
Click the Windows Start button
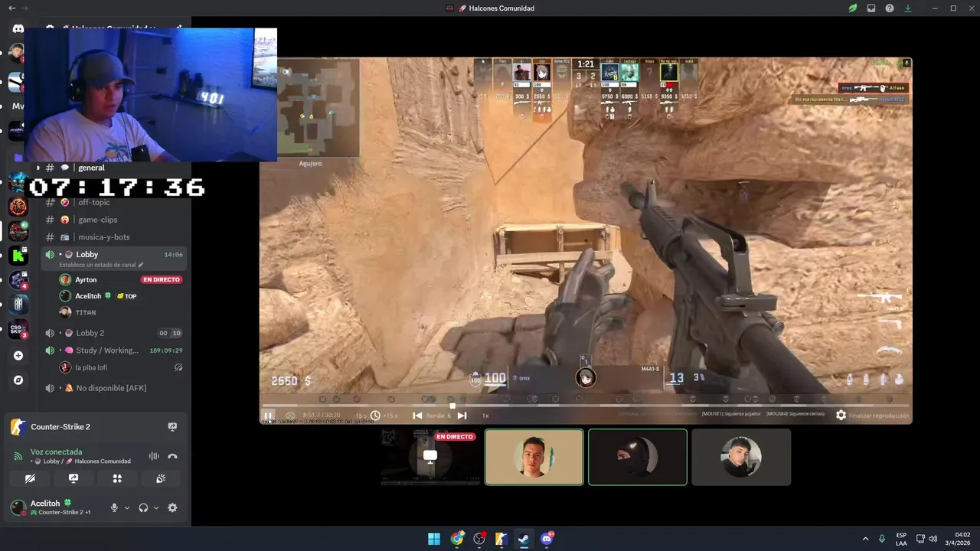tap(434, 539)
